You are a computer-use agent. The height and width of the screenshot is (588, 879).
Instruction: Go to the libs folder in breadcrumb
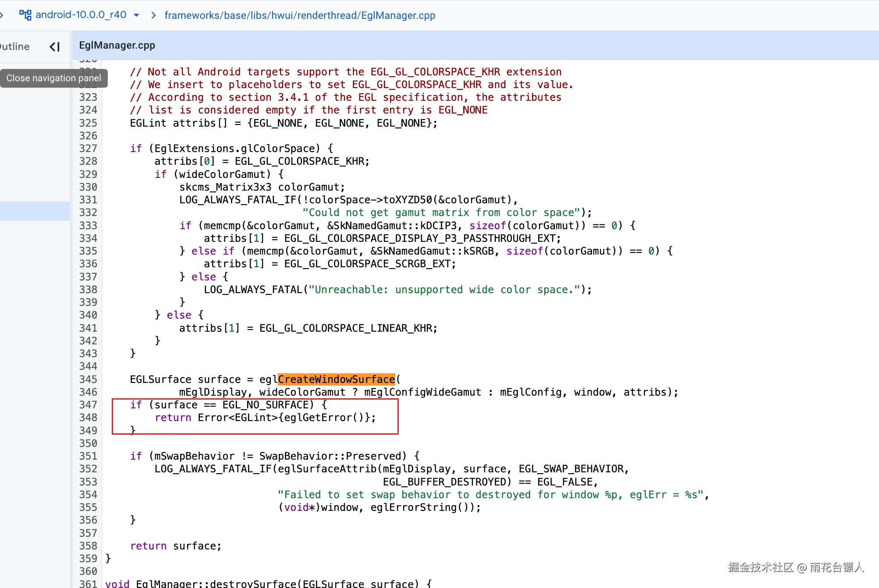259,15
